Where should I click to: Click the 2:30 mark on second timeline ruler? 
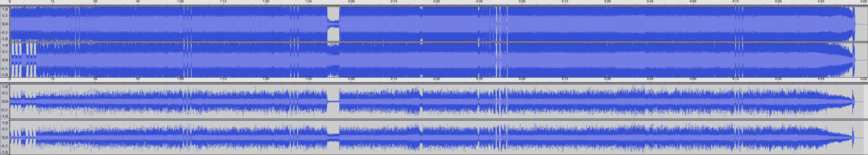click(x=436, y=79)
